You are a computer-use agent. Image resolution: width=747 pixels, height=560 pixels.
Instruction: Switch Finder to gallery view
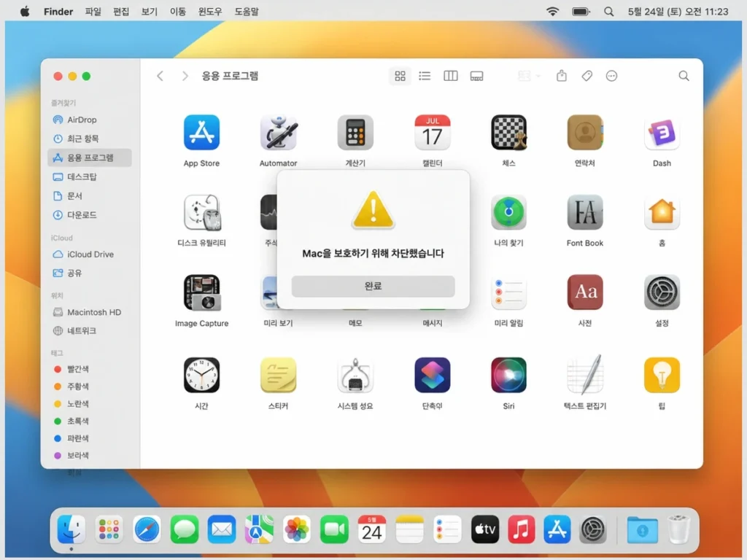tap(476, 76)
